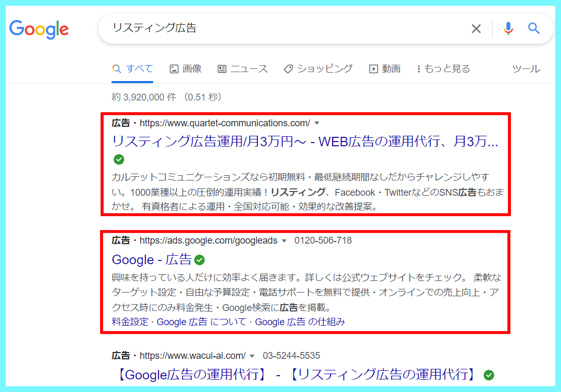
Task: Click the green check badge under quartet ad title
Action: coord(119,159)
